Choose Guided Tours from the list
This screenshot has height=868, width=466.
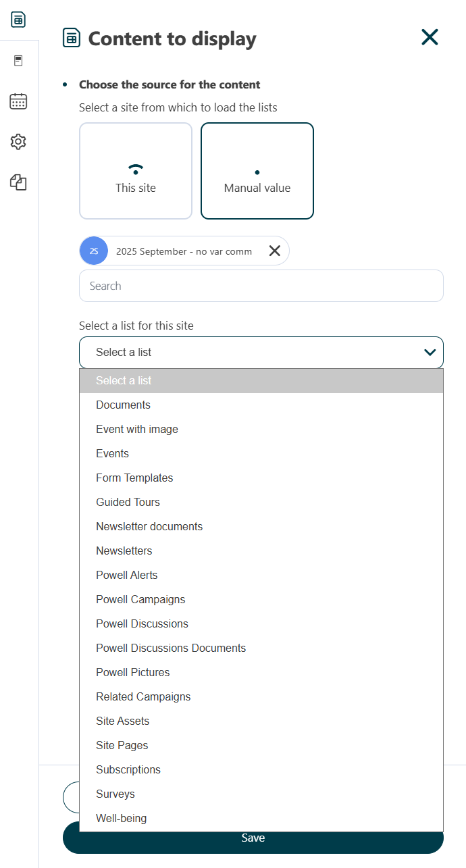pos(128,502)
